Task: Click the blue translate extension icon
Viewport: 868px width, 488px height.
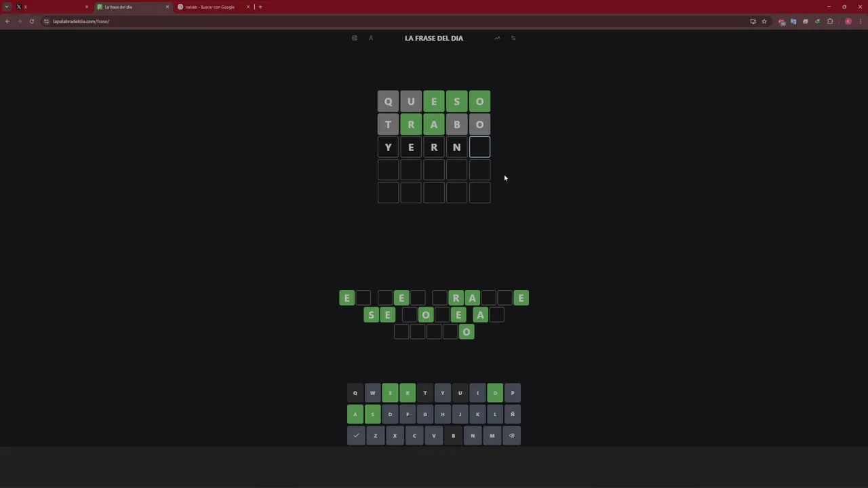Action: 793,21
